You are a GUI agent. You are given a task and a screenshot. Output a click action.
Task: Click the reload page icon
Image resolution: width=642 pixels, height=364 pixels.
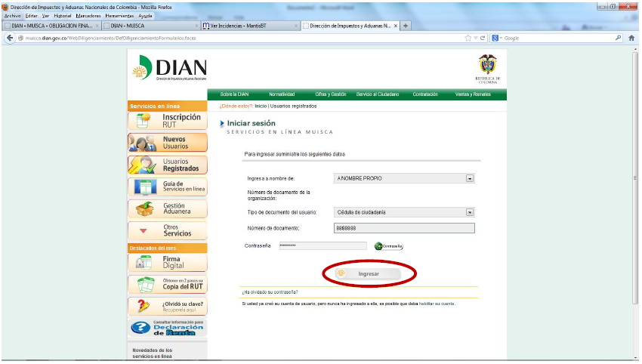(x=483, y=38)
